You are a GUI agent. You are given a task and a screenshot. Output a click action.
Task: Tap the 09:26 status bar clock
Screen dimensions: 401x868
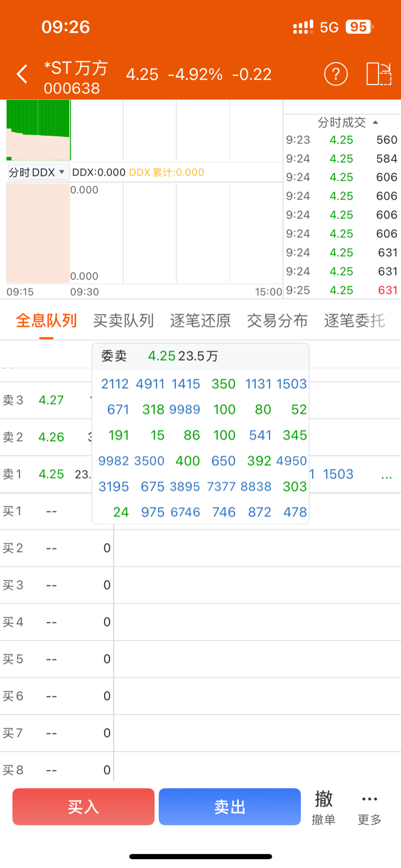point(66,27)
